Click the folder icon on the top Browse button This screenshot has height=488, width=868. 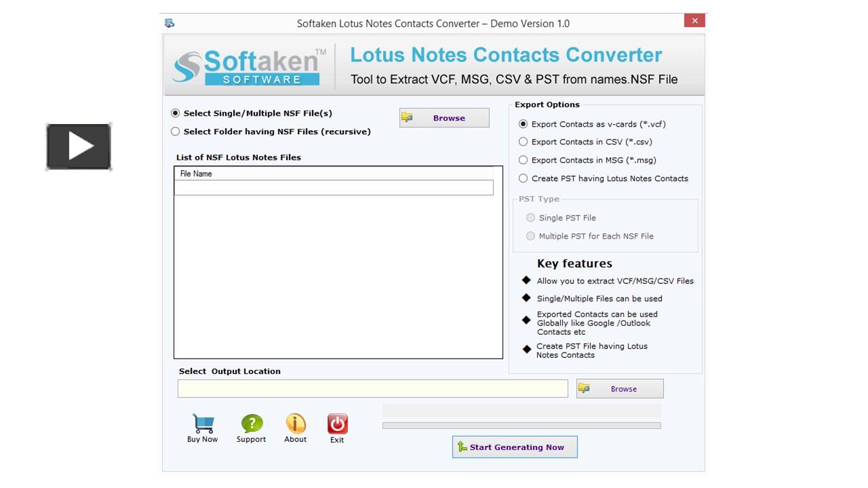coord(408,117)
